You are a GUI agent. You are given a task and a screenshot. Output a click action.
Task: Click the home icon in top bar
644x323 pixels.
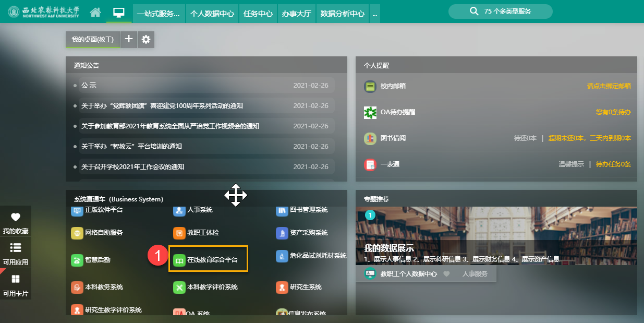pyautogui.click(x=95, y=13)
